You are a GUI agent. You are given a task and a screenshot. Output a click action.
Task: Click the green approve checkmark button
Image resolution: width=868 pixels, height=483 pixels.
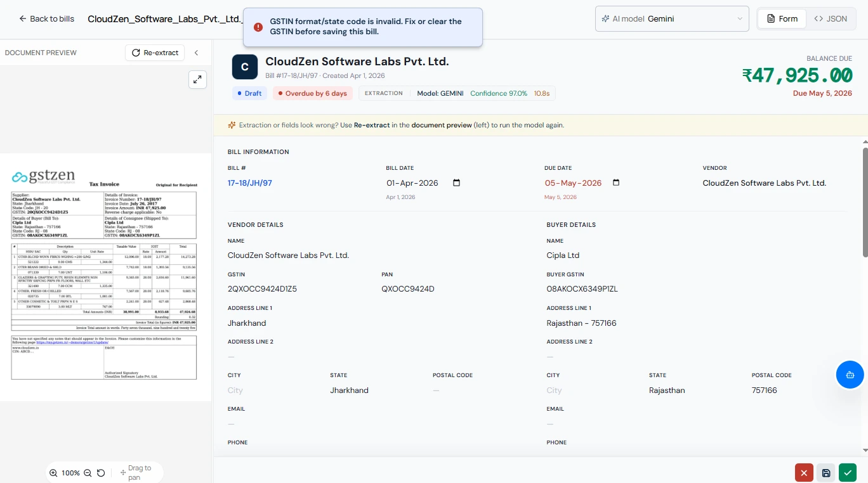pyautogui.click(x=847, y=473)
